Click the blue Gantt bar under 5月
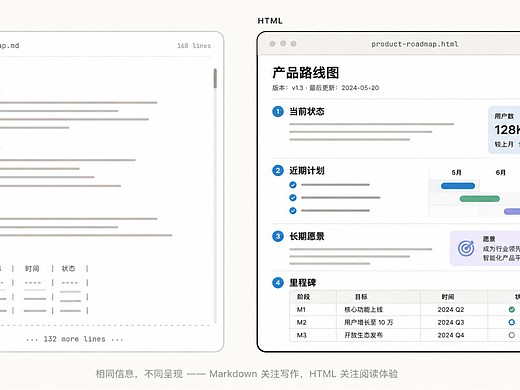Image resolution: width=520 pixels, height=390 pixels. coord(458,186)
